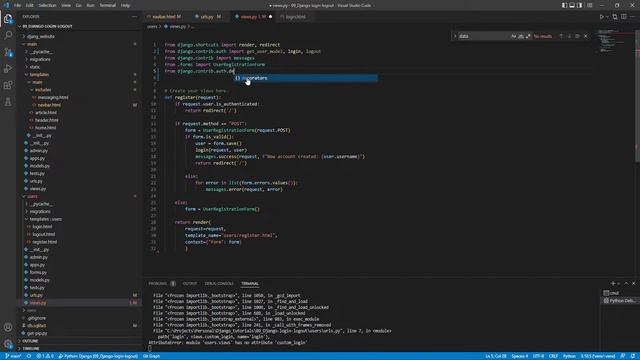The height and width of the screenshot is (360, 640).
Task: Click the CRLF end-of-line setting
Action: pos(553,356)
